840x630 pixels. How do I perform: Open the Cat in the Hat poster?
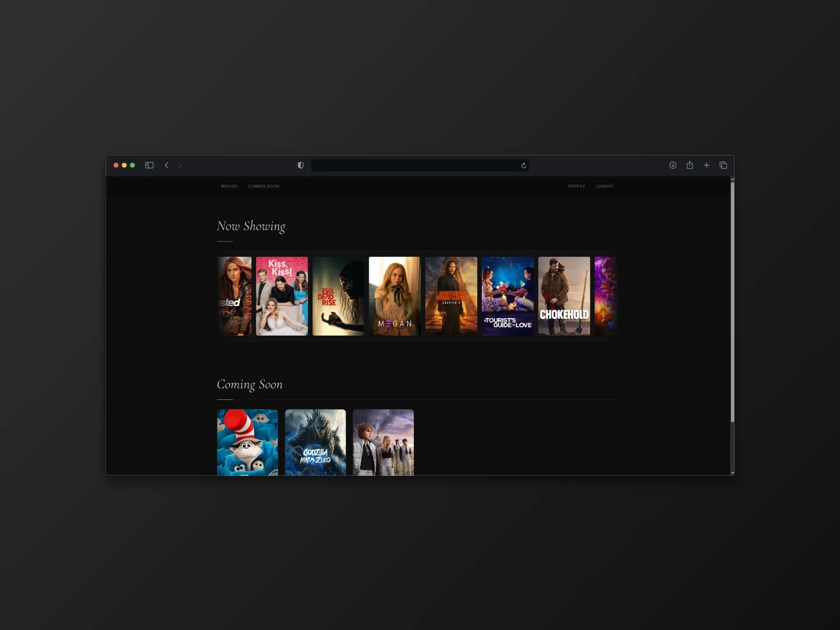click(248, 442)
